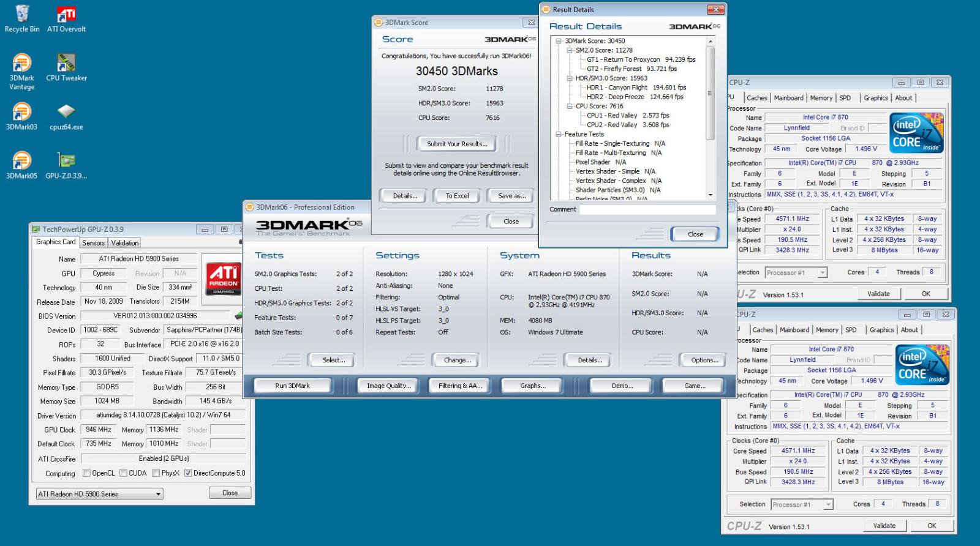Select 3DMark03 desktop icon

pos(22,117)
